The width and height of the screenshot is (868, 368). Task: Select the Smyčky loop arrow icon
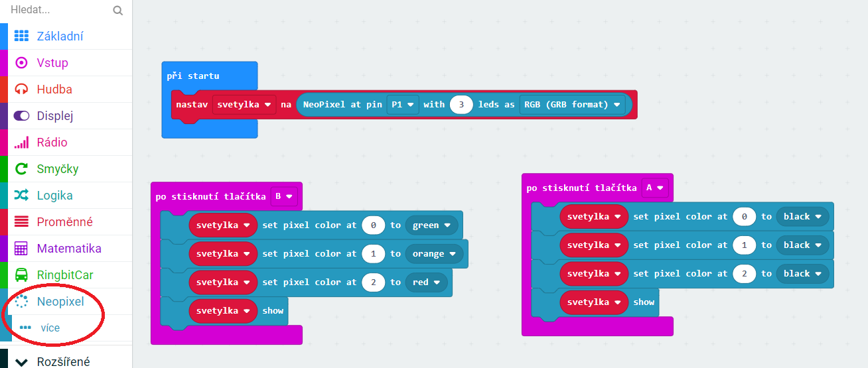(22, 169)
